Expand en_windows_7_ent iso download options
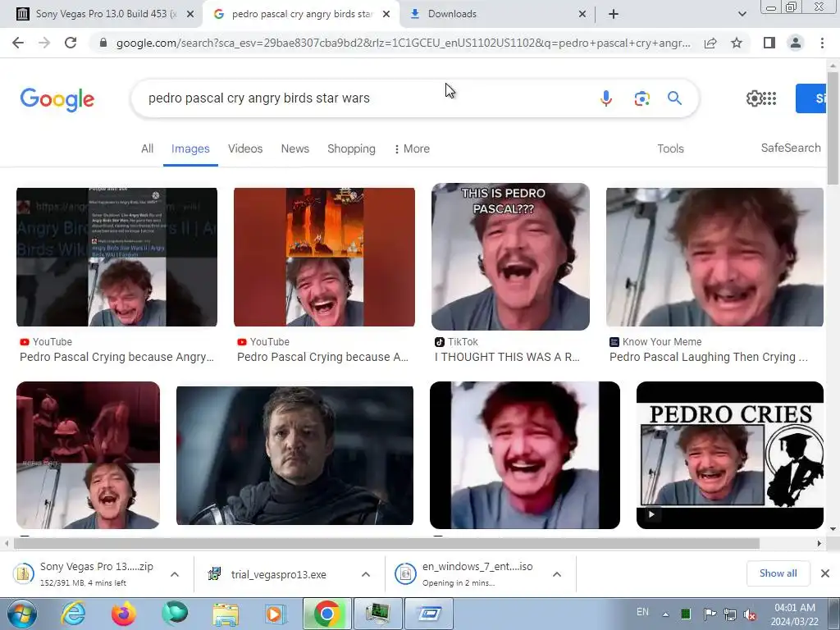Screen dimensions: 840x630 pyautogui.click(x=557, y=574)
